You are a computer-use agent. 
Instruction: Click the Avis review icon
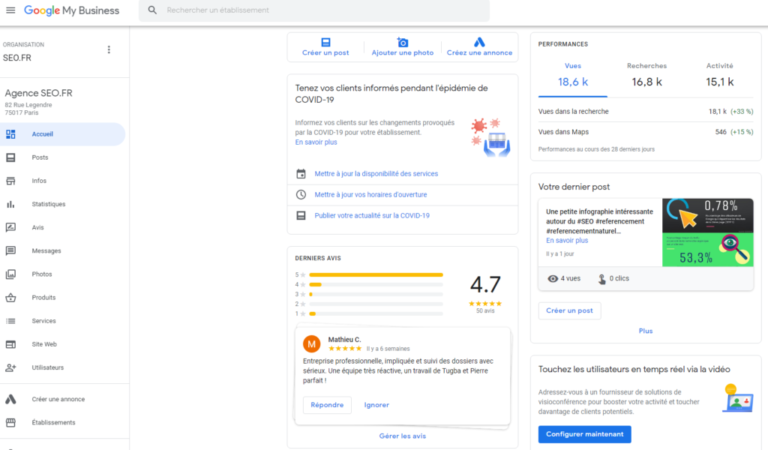coord(10,228)
